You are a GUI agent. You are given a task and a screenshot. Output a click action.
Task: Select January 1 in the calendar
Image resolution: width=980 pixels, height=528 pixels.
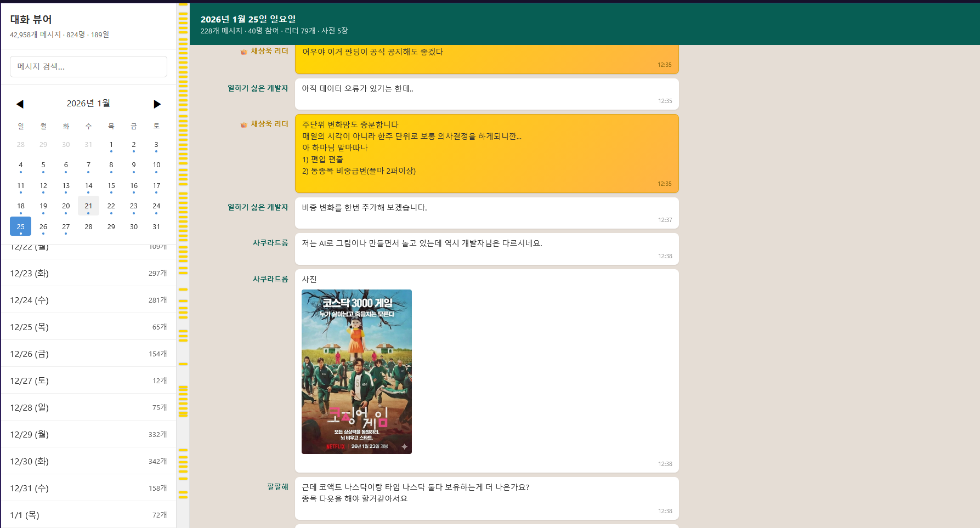click(111, 145)
